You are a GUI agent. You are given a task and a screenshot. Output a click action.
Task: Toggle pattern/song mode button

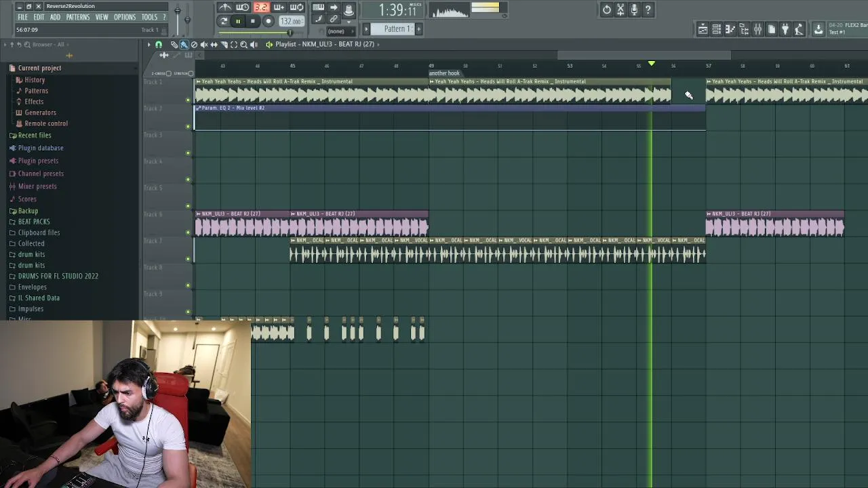pos(223,21)
